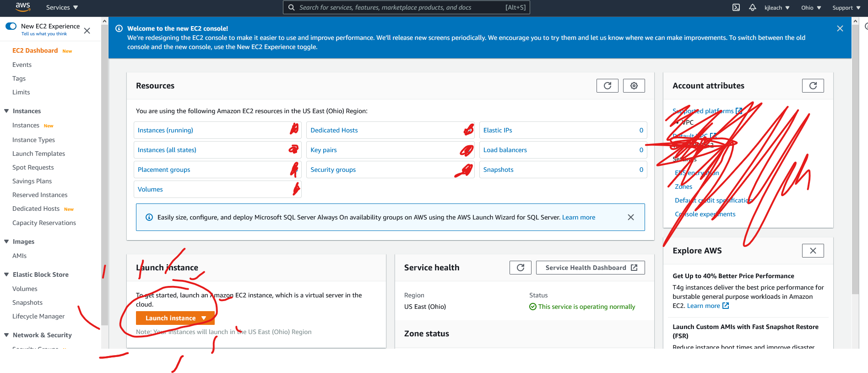This screenshot has height=373, width=868.
Task: Close the New EC2 Experience prompt
Action: (x=87, y=31)
